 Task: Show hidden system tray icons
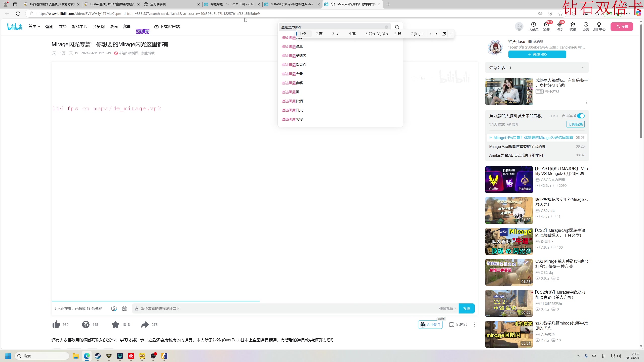pos(578,356)
